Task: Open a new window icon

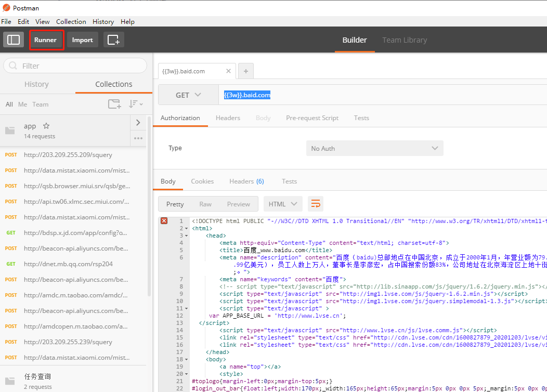Action: [114, 40]
